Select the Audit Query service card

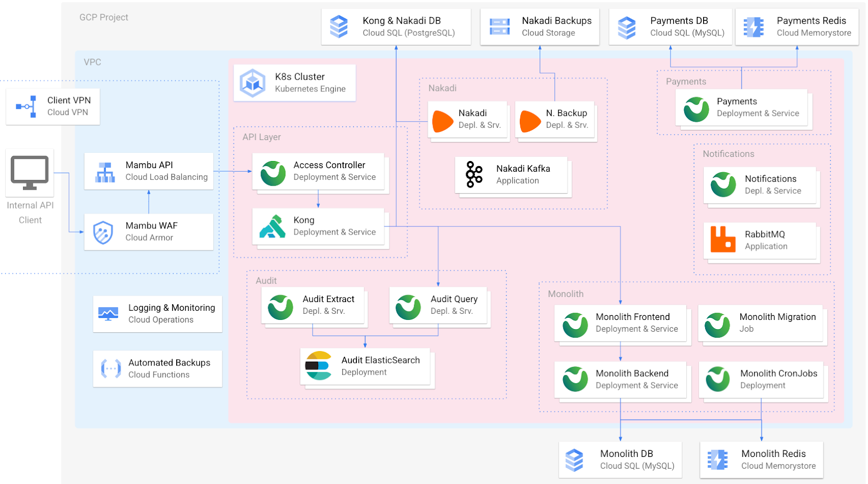click(438, 305)
